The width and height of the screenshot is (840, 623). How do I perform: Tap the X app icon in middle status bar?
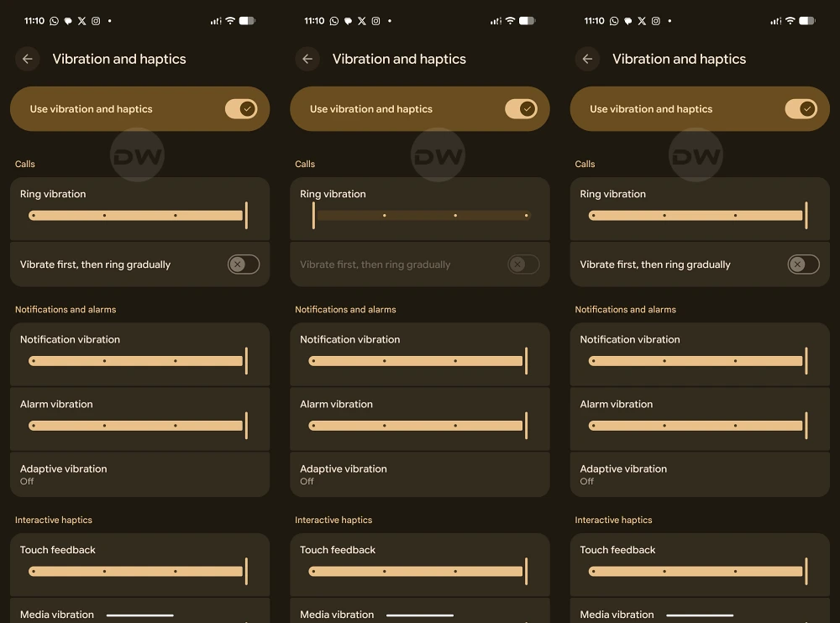(x=361, y=20)
